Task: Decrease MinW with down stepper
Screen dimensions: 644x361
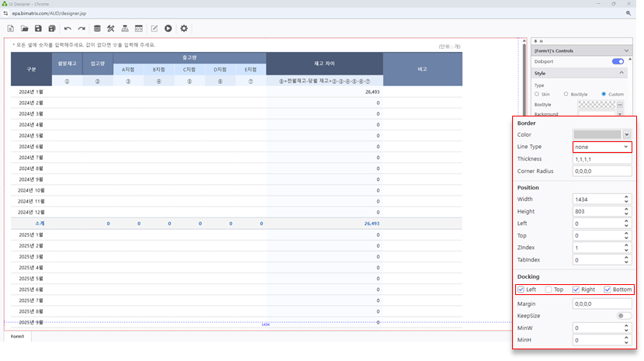Action: pos(626,330)
